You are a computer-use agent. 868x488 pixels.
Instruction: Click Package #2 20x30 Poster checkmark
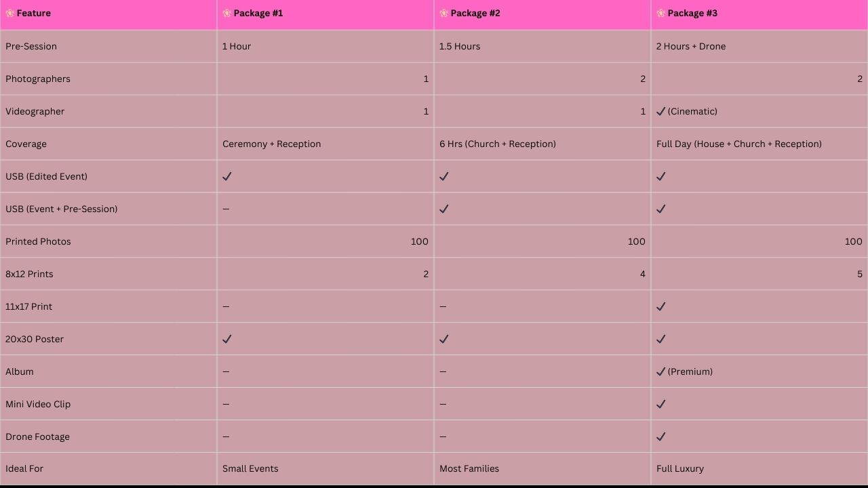(444, 339)
